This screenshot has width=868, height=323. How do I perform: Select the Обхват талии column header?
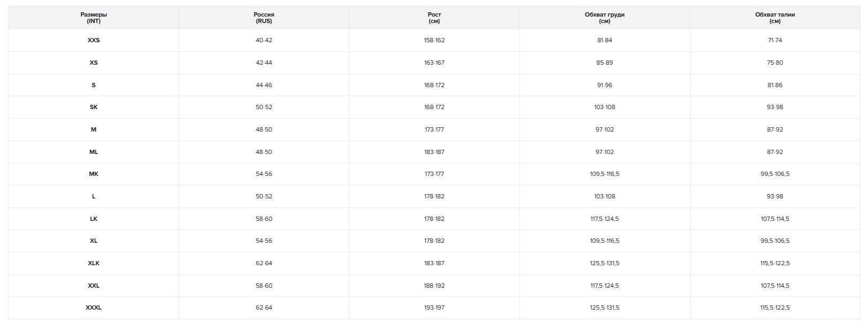coord(774,18)
